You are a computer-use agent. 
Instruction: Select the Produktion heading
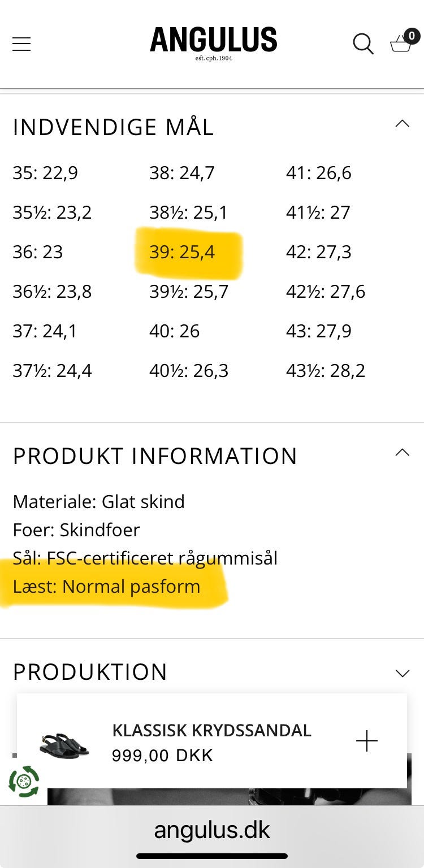[90, 672]
